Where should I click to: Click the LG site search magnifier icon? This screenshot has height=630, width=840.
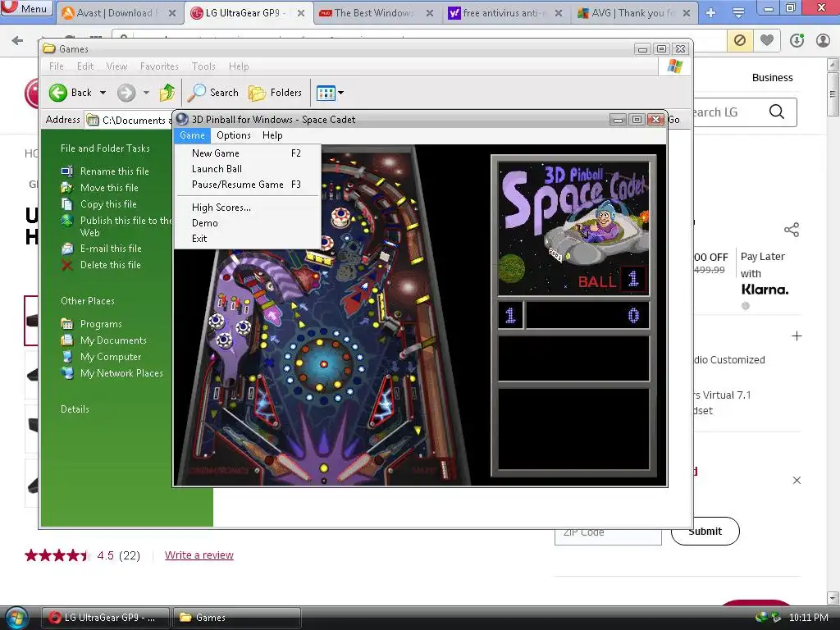point(776,112)
